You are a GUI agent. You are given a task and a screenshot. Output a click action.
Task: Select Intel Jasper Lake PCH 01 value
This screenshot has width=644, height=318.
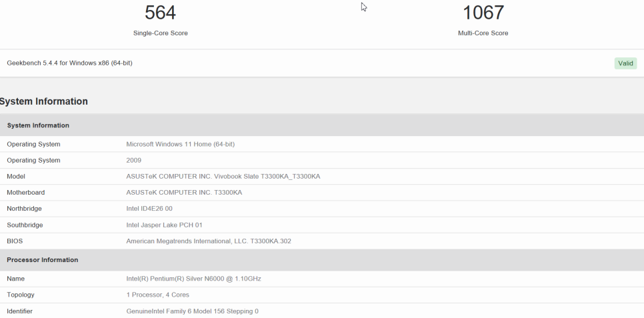(x=164, y=225)
